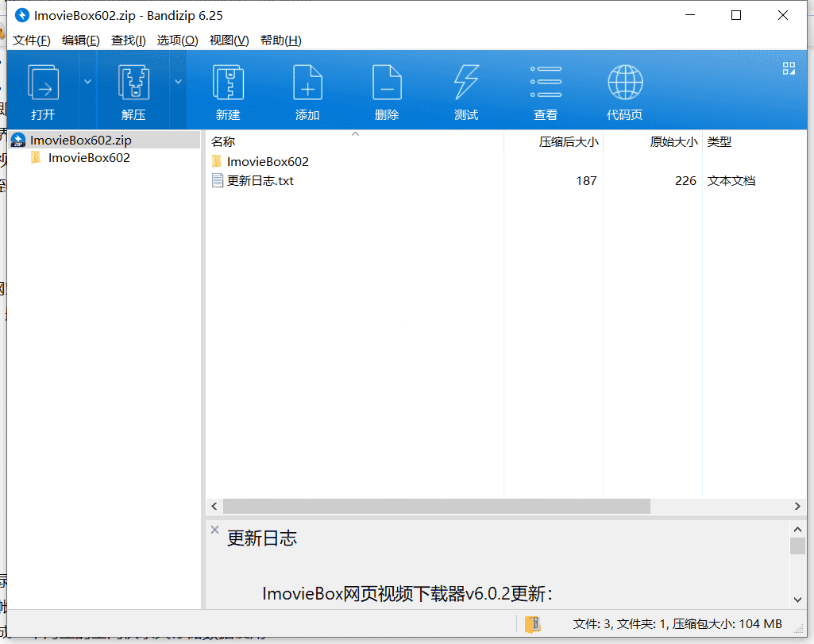Screen dimensions: 814x644
Task: Open the 帮助(H) menu
Action: [281, 40]
